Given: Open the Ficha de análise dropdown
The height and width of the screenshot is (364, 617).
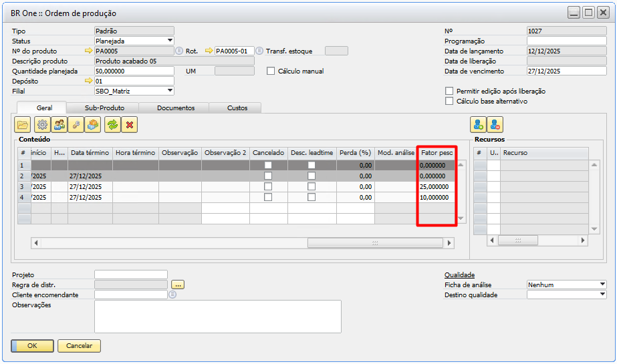Looking at the screenshot, I should click(x=602, y=285).
